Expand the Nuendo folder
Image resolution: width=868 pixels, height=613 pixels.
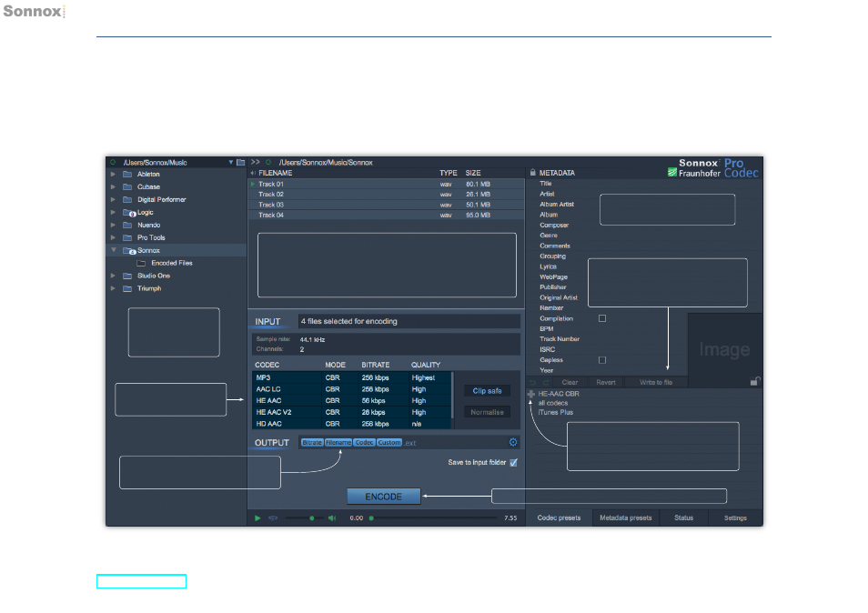click(113, 225)
